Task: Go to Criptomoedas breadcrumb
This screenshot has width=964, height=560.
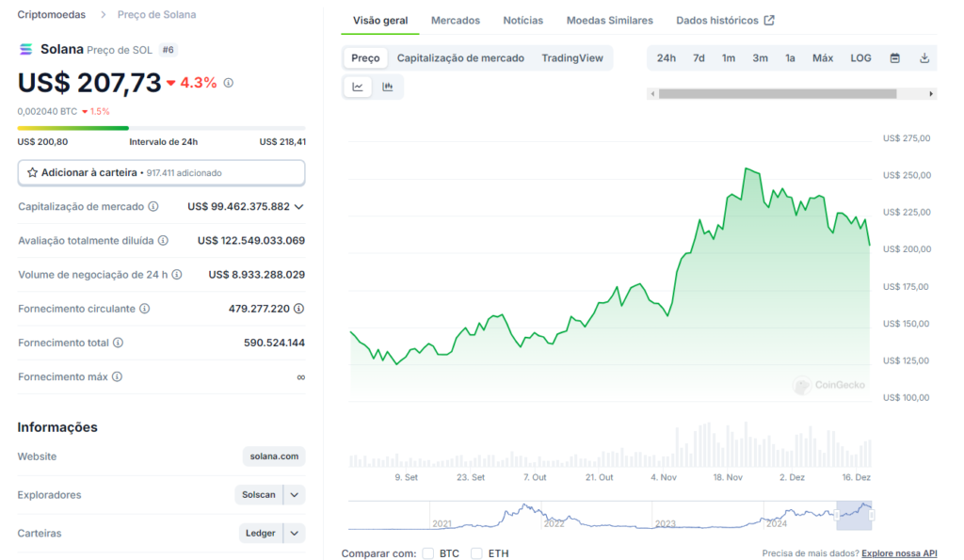Action: (x=52, y=14)
